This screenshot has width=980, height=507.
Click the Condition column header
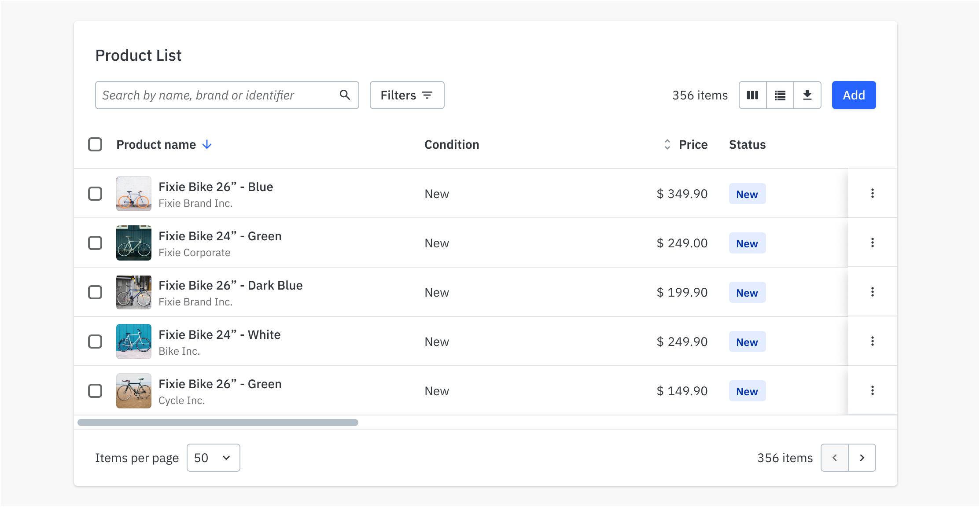click(x=452, y=144)
